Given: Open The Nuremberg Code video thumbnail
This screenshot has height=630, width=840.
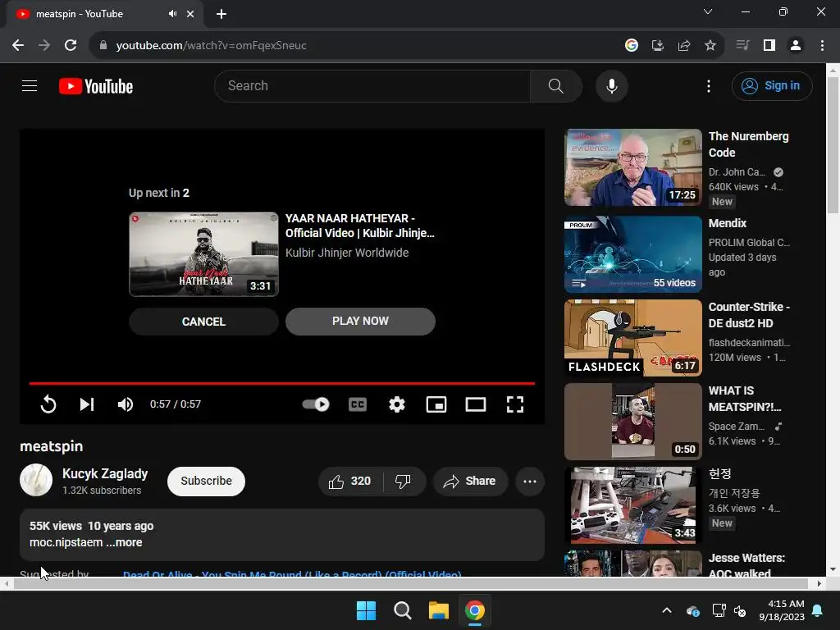Looking at the screenshot, I should coord(632,167).
